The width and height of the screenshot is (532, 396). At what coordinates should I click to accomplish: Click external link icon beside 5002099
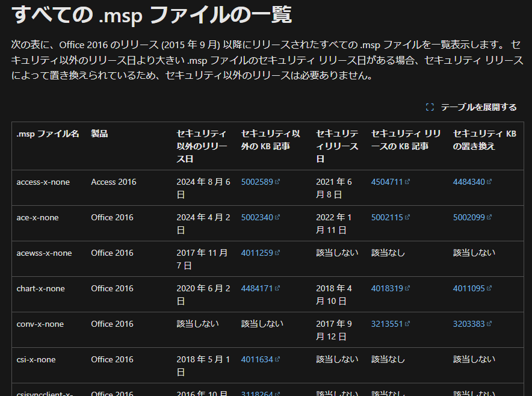tap(489, 217)
